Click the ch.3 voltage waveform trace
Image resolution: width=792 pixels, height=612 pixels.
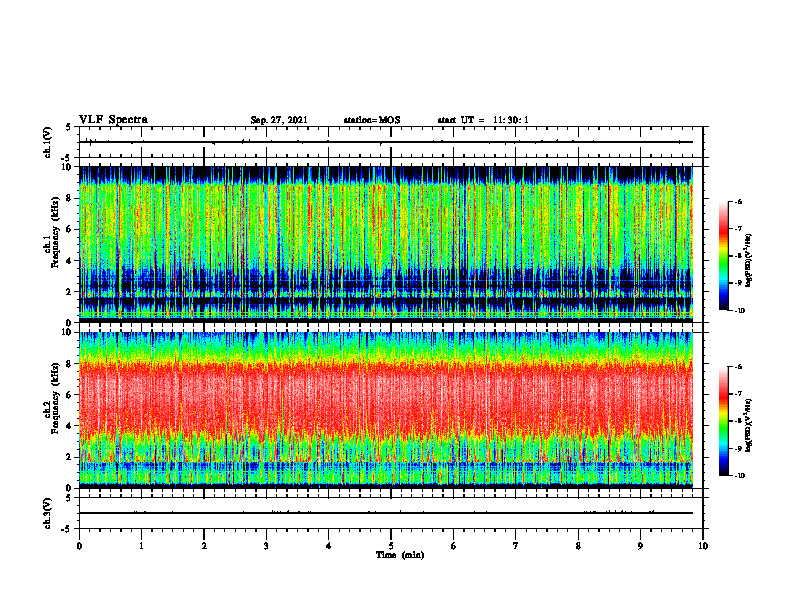click(x=386, y=513)
